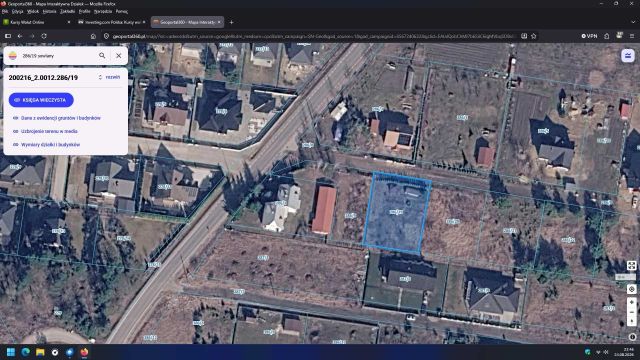Click the search field with "286/19 sowiany"
This screenshot has width=640, height=360.
coord(57,56)
